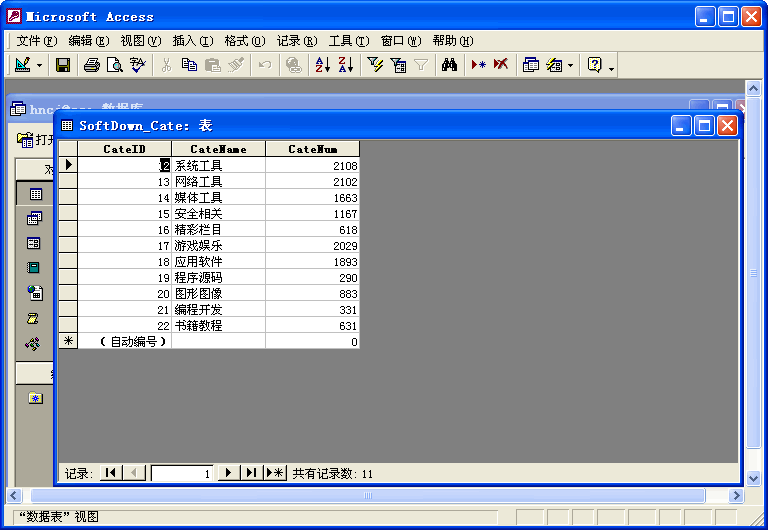Viewport: 768px width, 530px height.
Task: Select the Pages object icon in database window
Action: click(x=35, y=292)
